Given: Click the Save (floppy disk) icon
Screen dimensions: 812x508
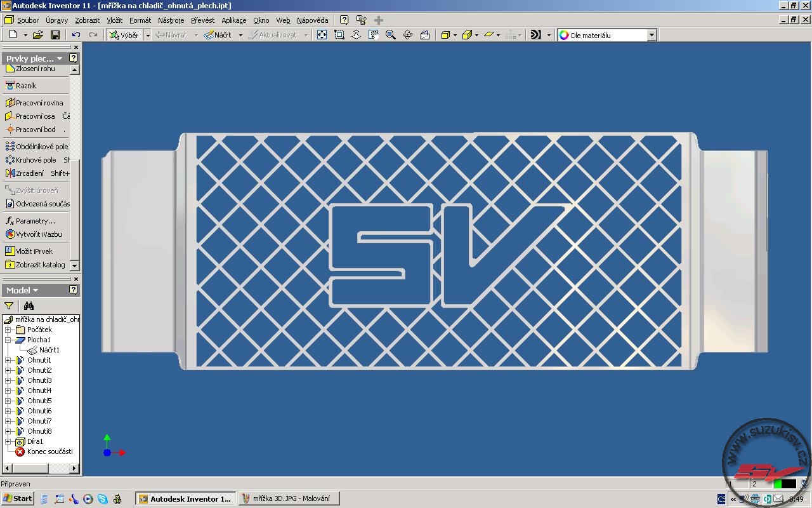Looking at the screenshot, I should [55, 35].
